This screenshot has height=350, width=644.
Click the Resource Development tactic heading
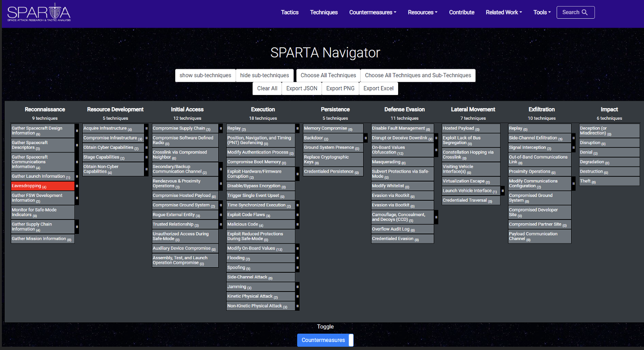click(115, 109)
